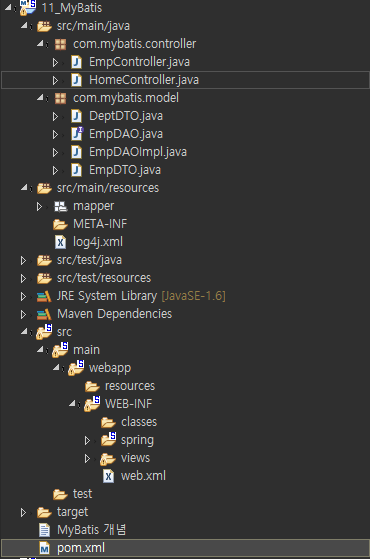Expand the views folder
This screenshot has height=559, width=370.
tap(87, 458)
